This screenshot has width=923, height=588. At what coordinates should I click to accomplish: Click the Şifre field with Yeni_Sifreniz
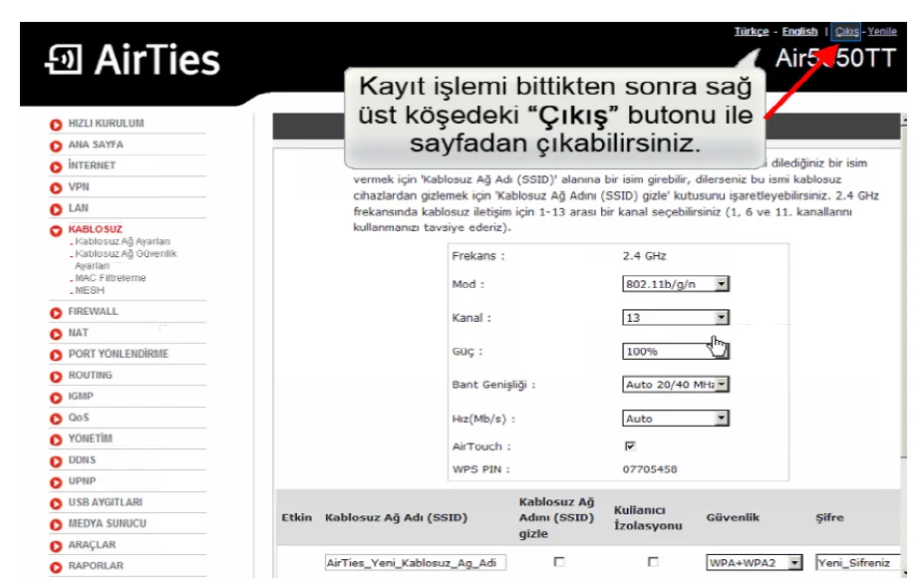click(857, 563)
